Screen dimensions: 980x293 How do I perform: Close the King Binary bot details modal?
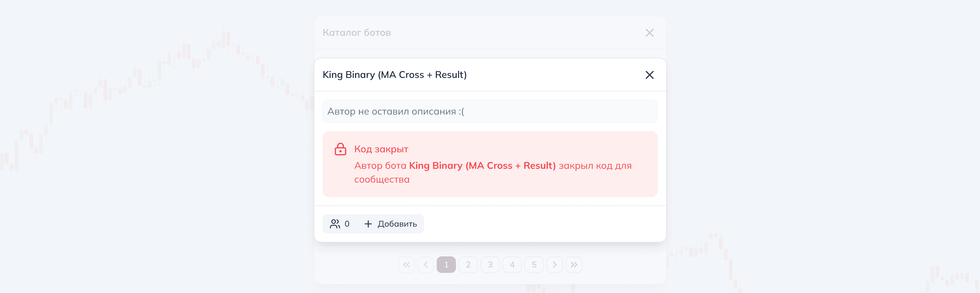pos(649,75)
